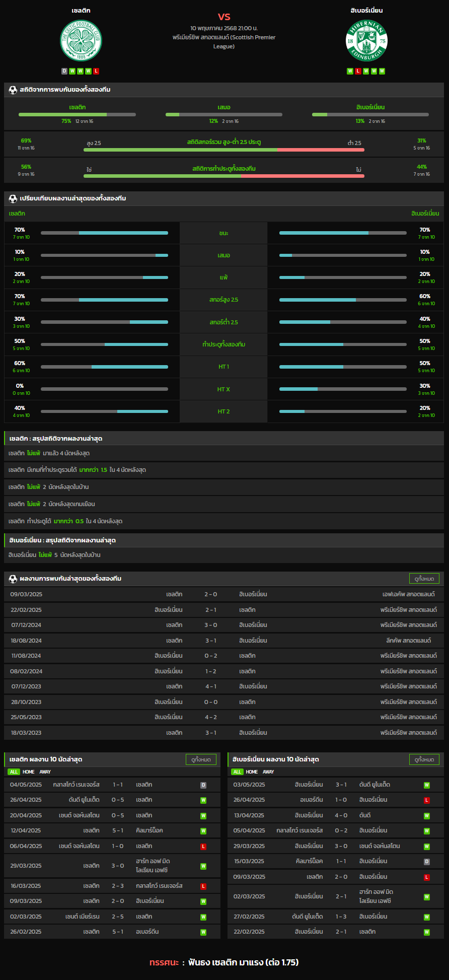Image resolution: width=449 pixels, height=980 pixels.
Task: Click the 18/08/2024 ลีกคัพ สกอตแลนด์ match row
Action: tap(224, 641)
